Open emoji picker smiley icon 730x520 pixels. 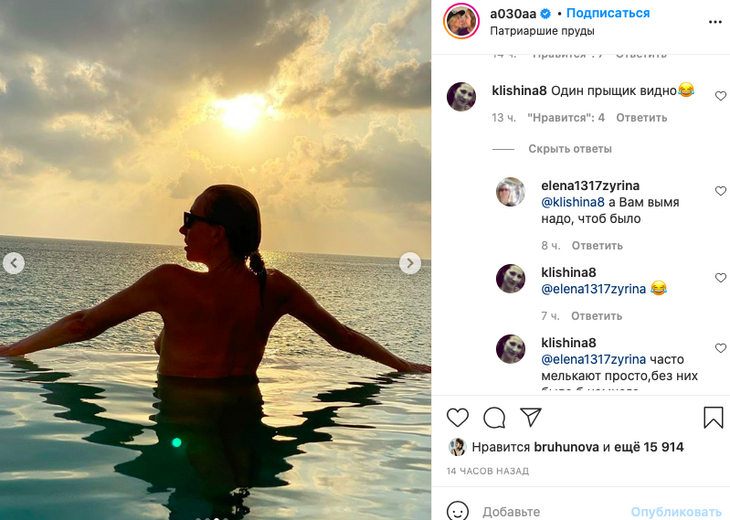[457, 511]
